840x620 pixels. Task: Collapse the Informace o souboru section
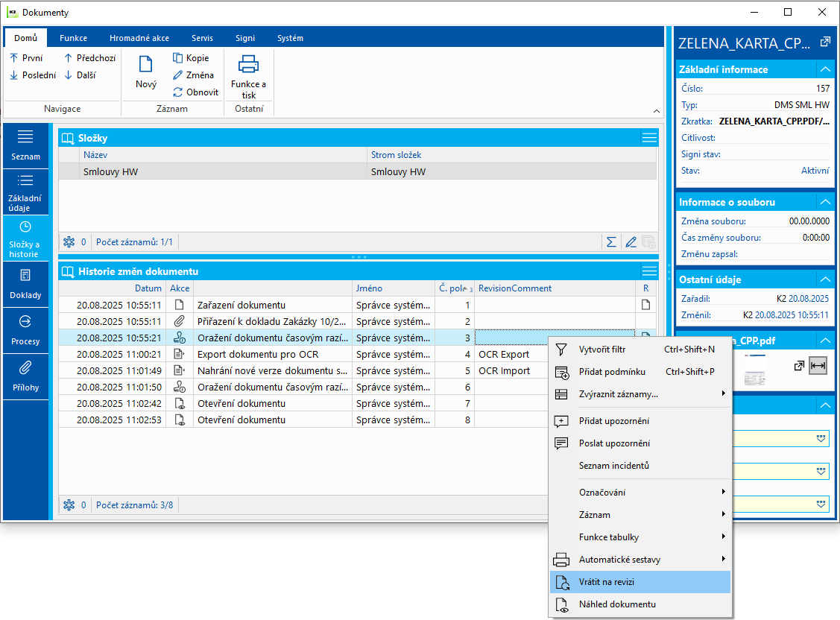click(x=824, y=202)
